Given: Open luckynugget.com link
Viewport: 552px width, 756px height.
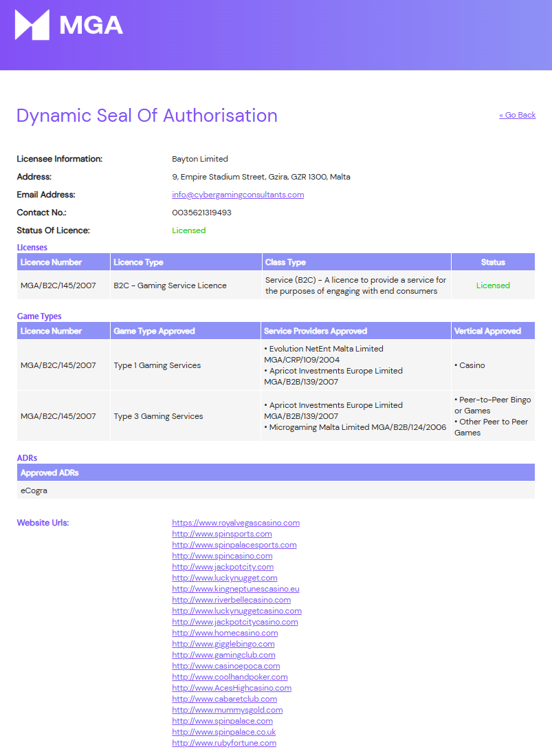Looking at the screenshot, I should tap(225, 578).
